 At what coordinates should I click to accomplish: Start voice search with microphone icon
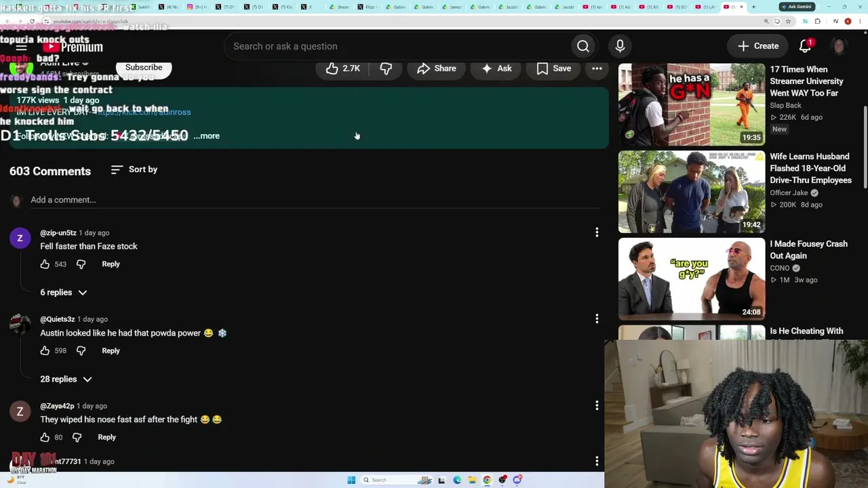coord(620,46)
